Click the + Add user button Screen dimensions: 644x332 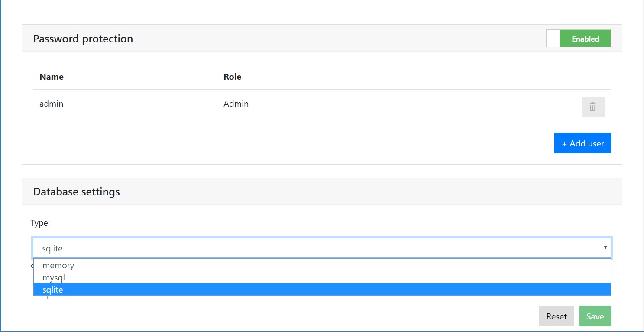[x=582, y=143]
